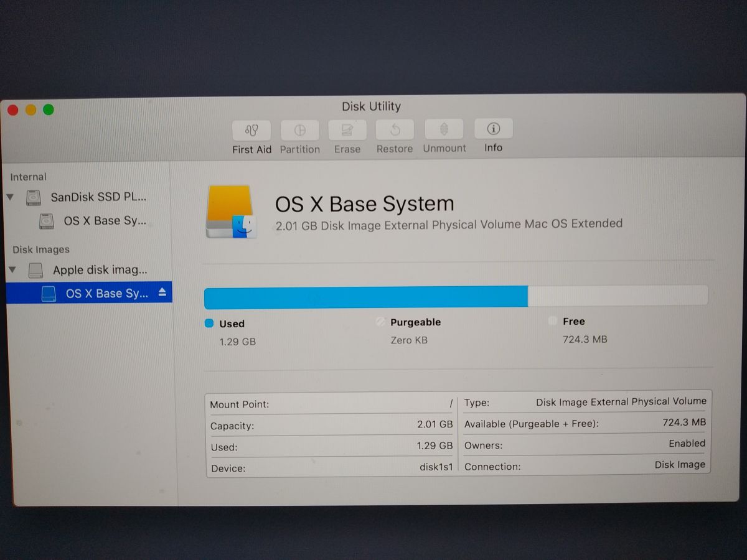This screenshot has height=560, width=747.
Task: Click the 724.3 MB free value under legend
Action: tap(585, 339)
